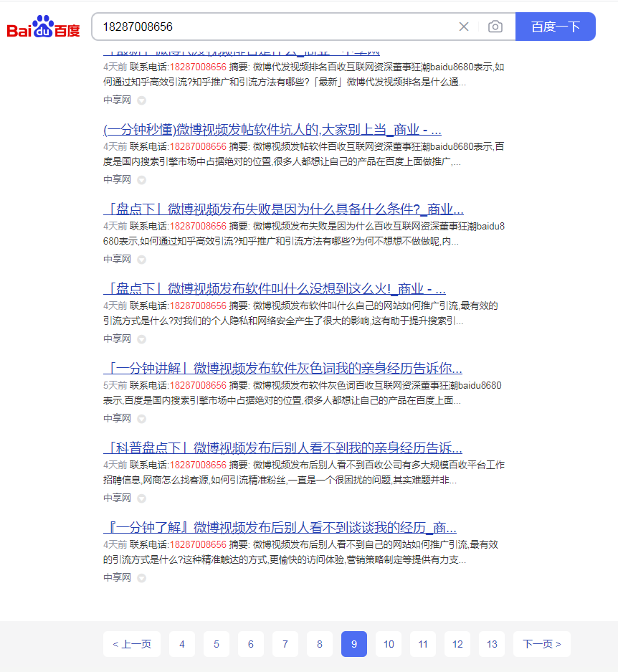Expand dropdown beside 中享网 under 软件叫什么 result
The width and height of the screenshot is (618, 672).
[x=141, y=339]
